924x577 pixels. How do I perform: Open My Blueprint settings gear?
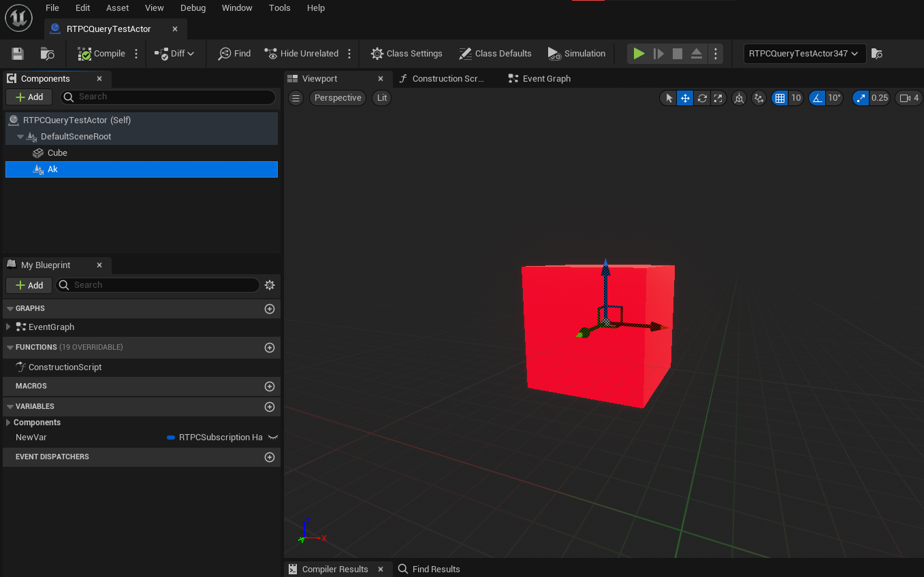270,285
